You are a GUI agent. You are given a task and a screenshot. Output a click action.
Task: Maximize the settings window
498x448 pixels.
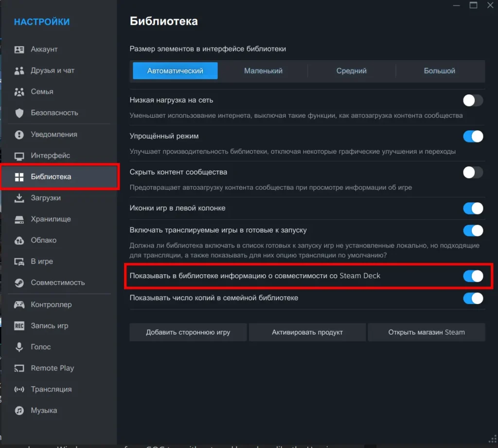tap(473, 5)
